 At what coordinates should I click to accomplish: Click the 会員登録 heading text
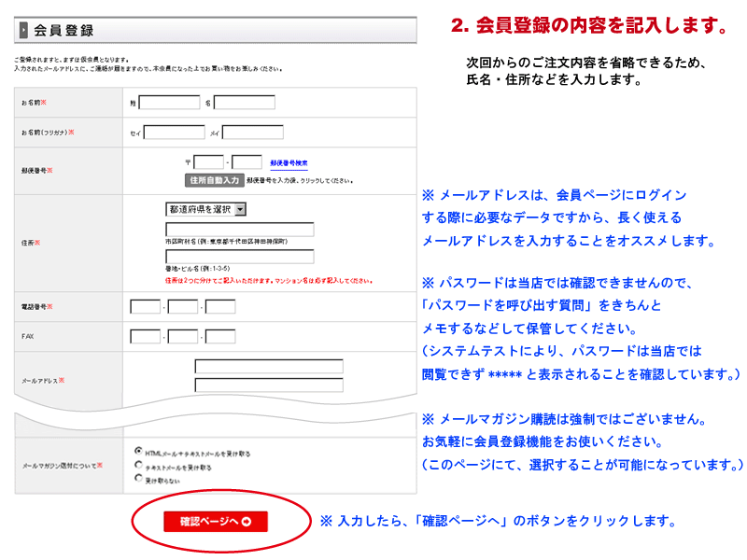click(x=63, y=31)
